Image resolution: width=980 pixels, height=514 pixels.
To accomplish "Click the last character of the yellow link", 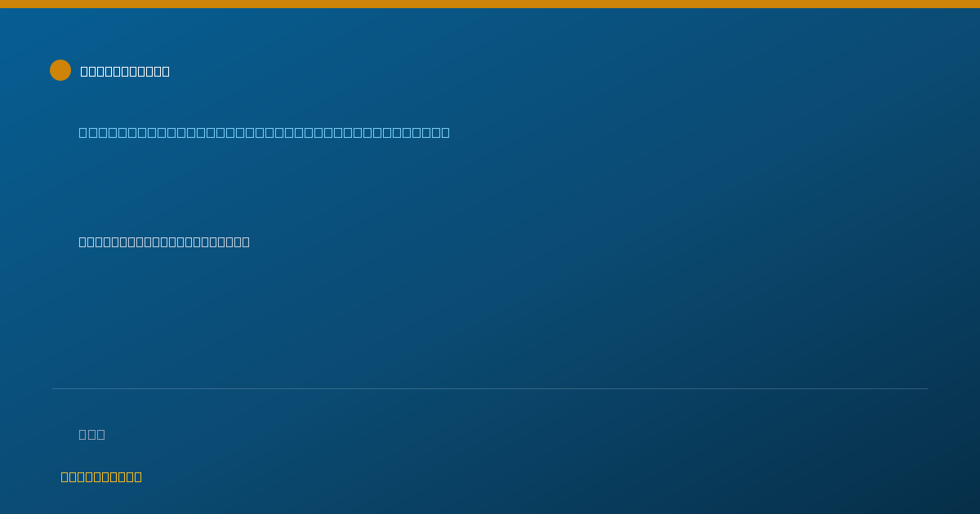I will (x=138, y=476).
